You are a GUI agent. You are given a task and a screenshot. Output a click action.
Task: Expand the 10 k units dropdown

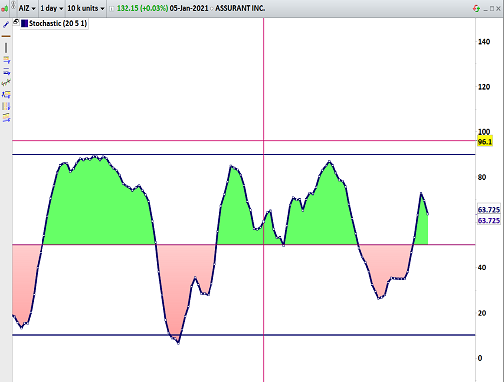coord(86,8)
